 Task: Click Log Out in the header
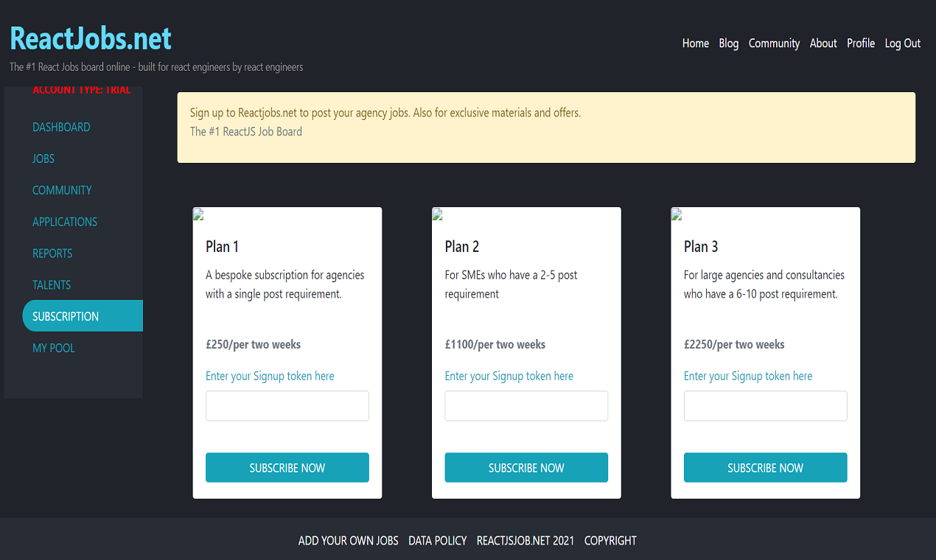click(903, 43)
